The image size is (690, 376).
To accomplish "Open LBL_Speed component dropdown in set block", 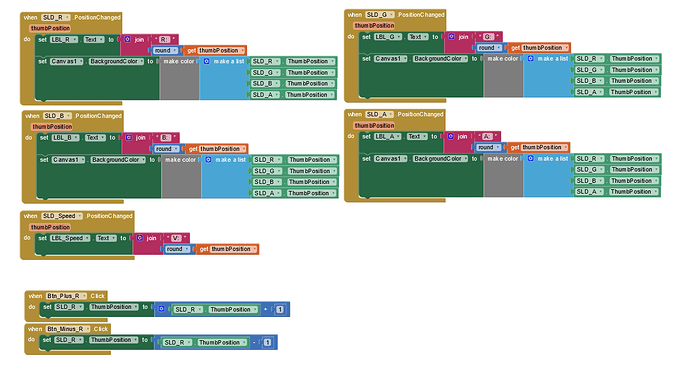I will (x=70, y=238).
